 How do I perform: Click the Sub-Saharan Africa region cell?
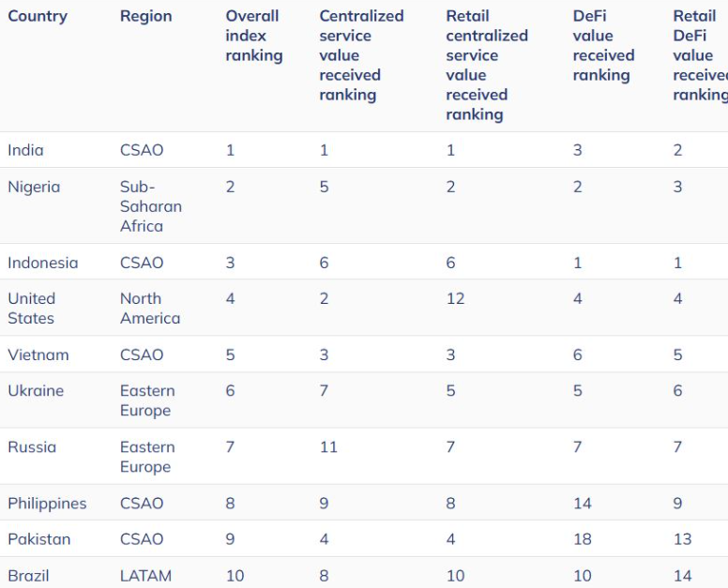[151, 206]
